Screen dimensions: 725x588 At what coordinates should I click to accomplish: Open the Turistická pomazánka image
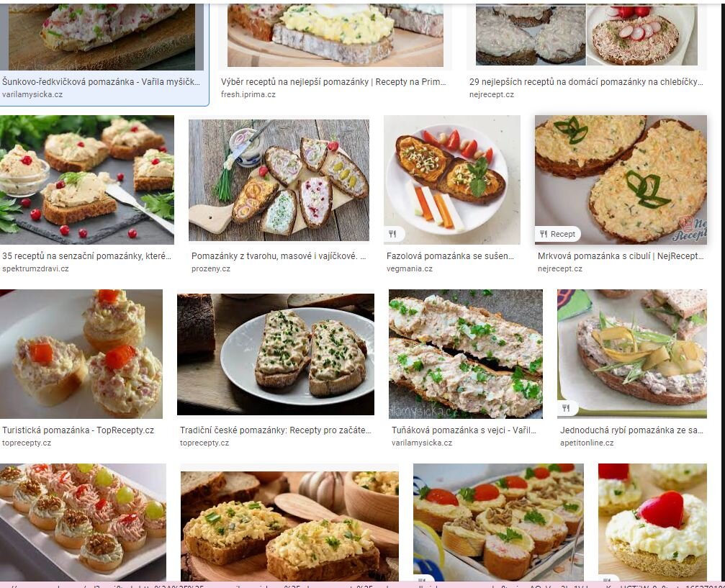pos(81,353)
